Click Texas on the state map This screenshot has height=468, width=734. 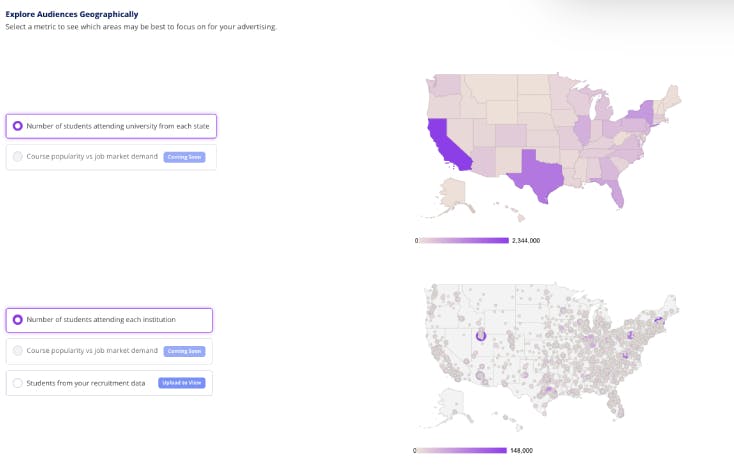point(536,175)
